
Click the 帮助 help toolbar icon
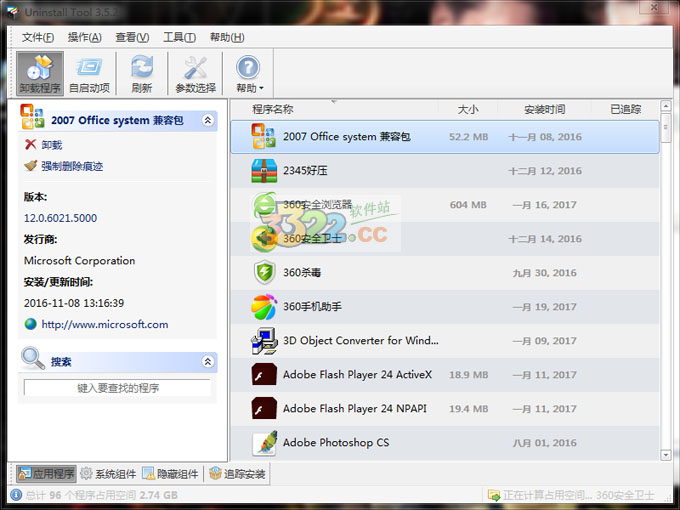pos(248,68)
